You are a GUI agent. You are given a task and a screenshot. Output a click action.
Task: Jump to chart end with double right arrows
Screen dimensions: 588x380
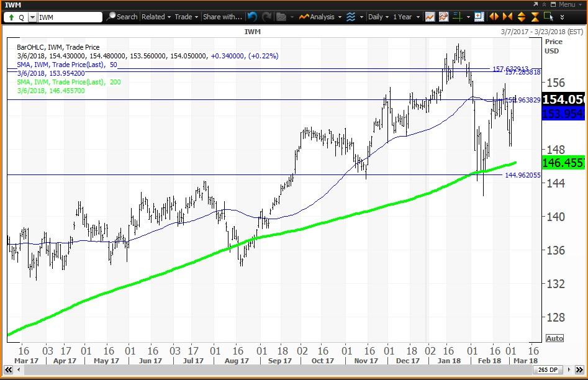579,370
